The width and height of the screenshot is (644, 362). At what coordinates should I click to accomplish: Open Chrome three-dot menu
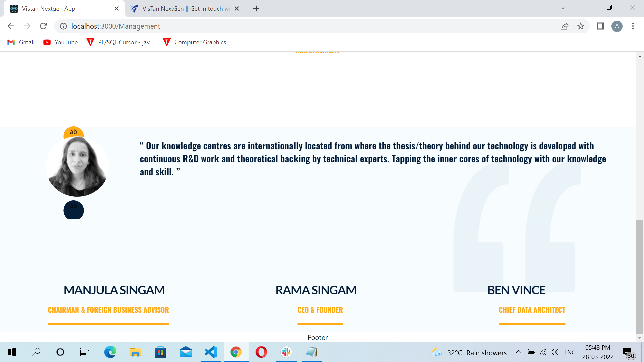[633, 26]
